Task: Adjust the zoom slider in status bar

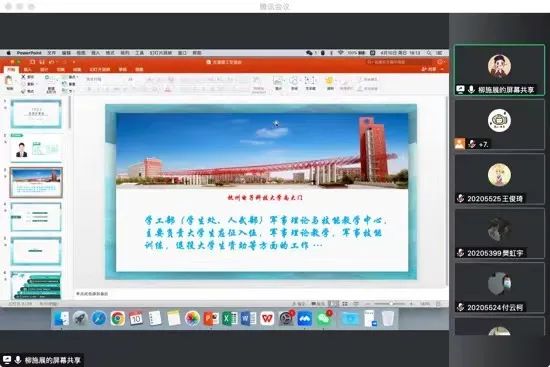Action: 390,303
